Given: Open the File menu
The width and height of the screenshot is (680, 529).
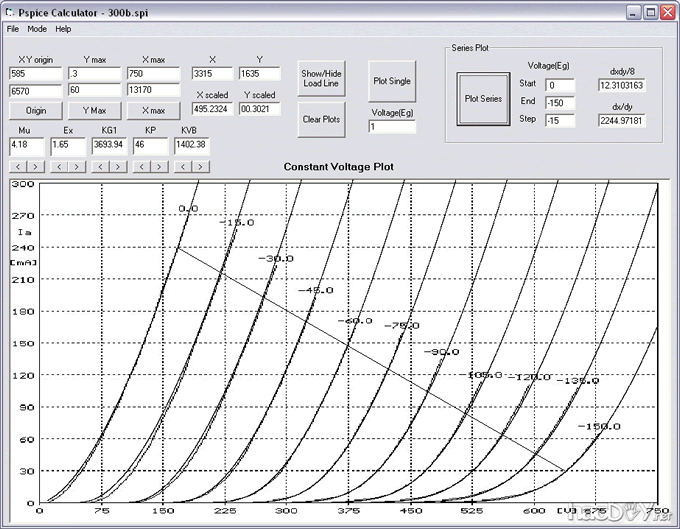Looking at the screenshot, I should [13, 29].
